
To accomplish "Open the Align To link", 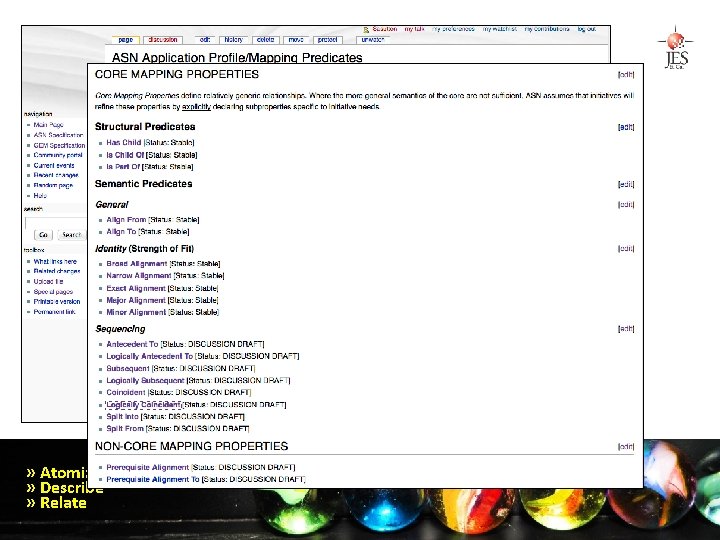I will point(121,231).
